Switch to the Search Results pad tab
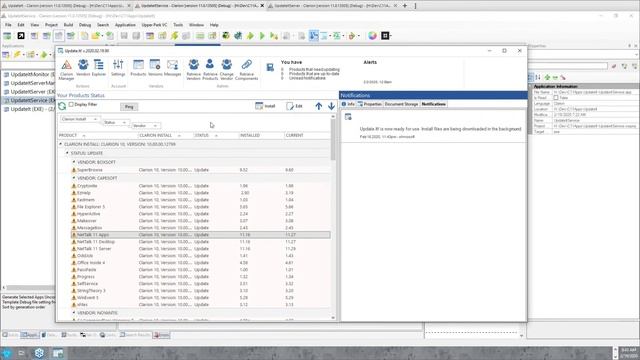The width and height of the screenshot is (640, 360). click(x=135, y=335)
